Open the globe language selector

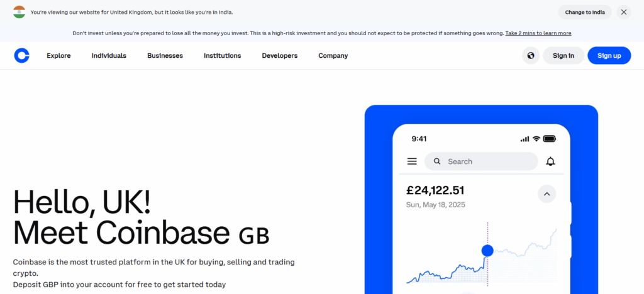(x=531, y=55)
